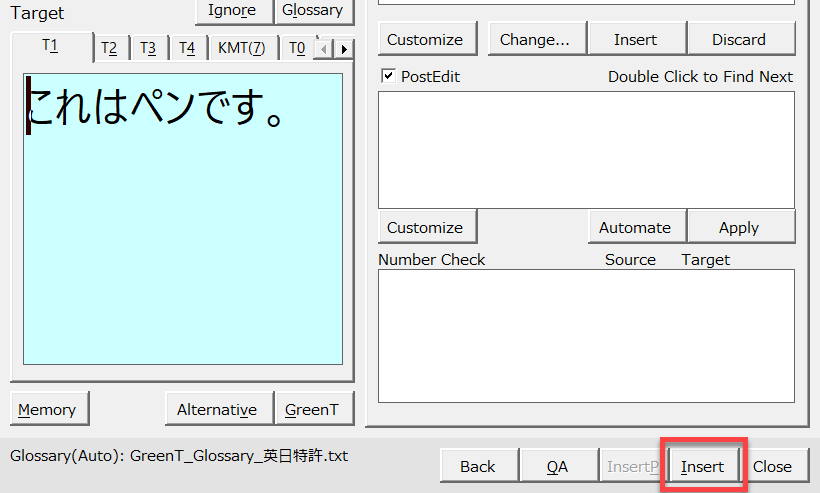
Task: Open the T3 target tab
Action: [148, 48]
